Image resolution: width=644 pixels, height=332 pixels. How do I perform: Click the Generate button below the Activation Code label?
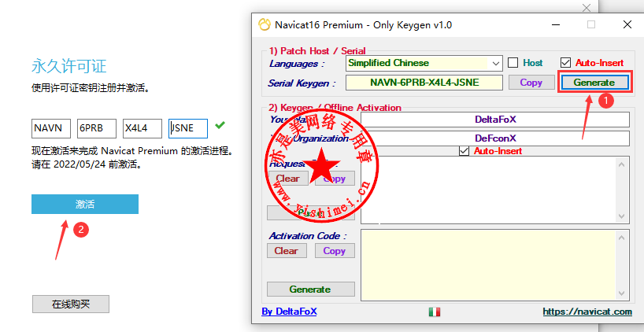pos(310,290)
